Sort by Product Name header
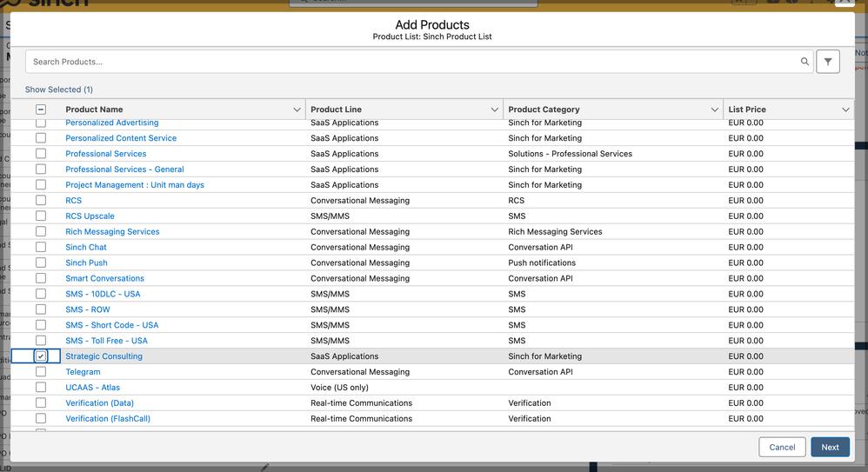This screenshot has height=472, width=868. (94, 110)
